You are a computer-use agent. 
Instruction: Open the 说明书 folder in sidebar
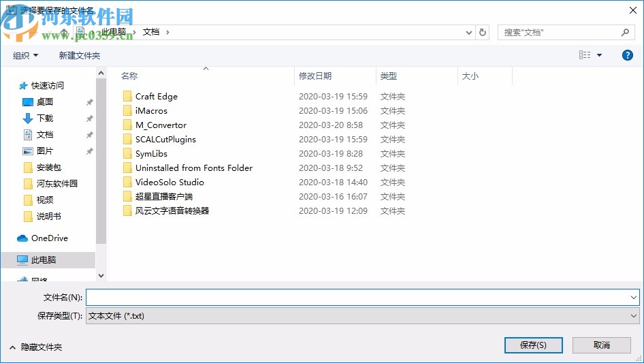(x=48, y=217)
